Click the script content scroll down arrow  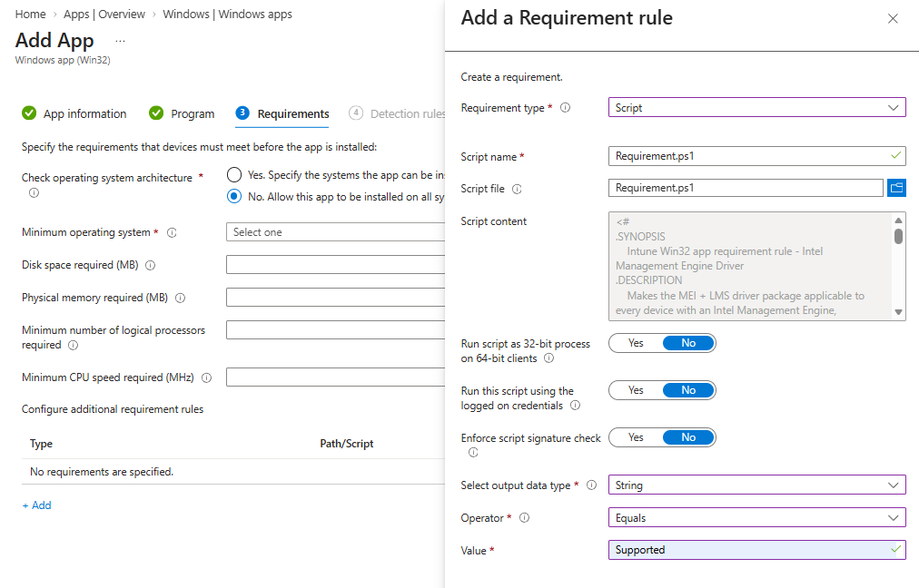coord(898,313)
